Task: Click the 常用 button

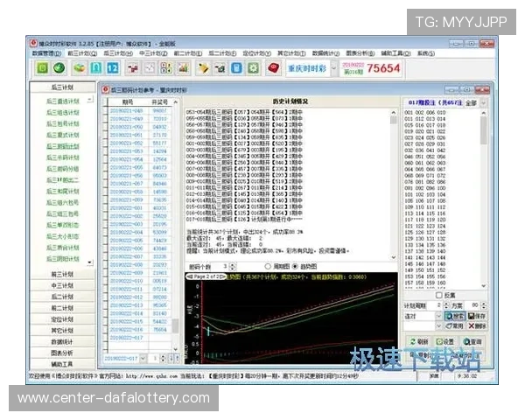Action: pos(454,325)
